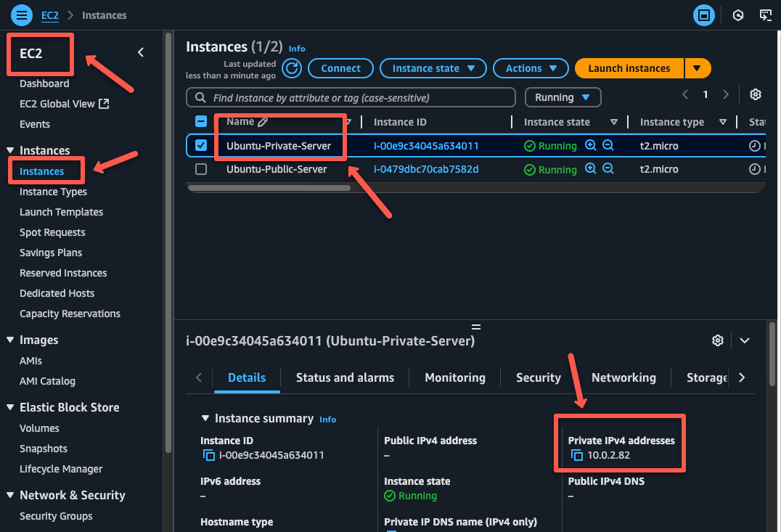Refresh the instances list
The height and width of the screenshot is (532, 781).
(x=292, y=68)
